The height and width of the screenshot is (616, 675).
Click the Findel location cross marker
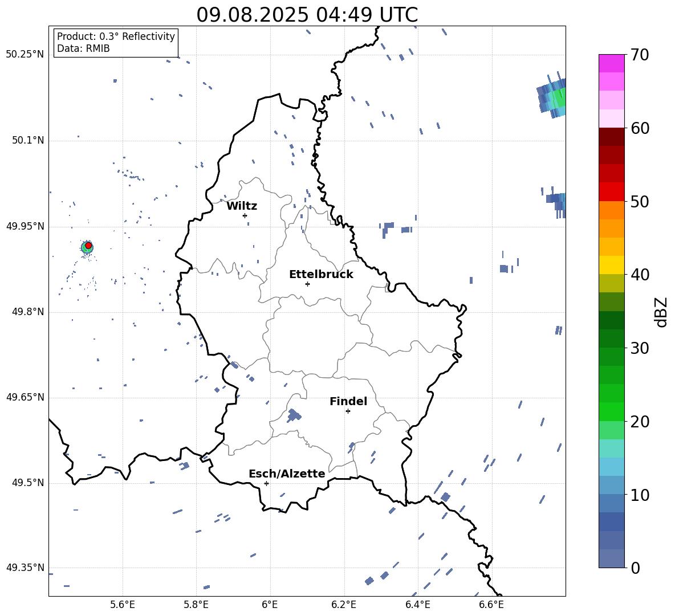point(348,411)
